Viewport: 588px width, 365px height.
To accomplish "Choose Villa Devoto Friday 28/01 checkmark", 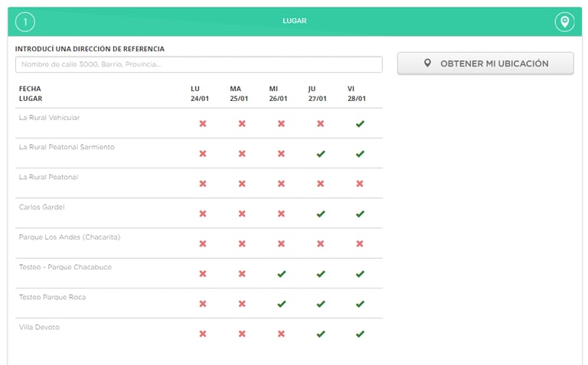I will pos(360,334).
